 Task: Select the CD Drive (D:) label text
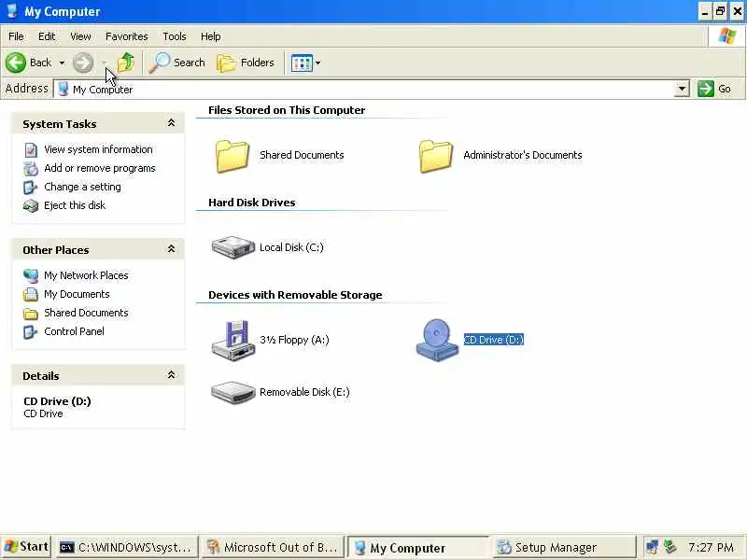pos(494,340)
